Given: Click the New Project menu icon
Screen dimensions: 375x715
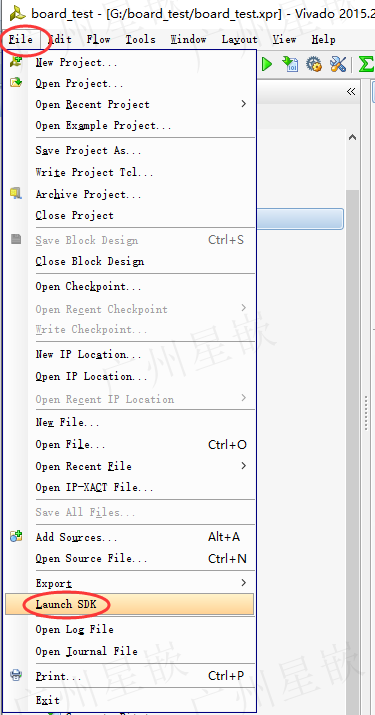Looking at the screenshot, I should pos(16,62).
